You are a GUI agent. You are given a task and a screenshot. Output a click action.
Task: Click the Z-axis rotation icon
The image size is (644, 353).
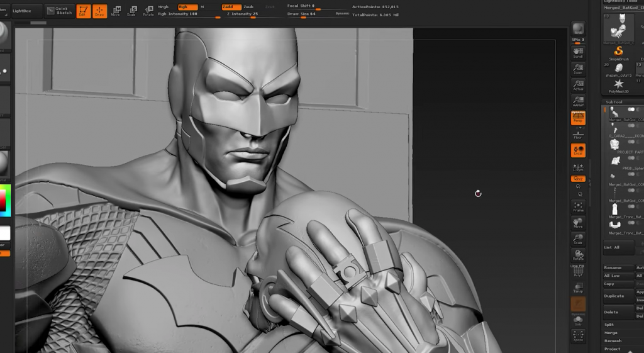click(580, 194)
